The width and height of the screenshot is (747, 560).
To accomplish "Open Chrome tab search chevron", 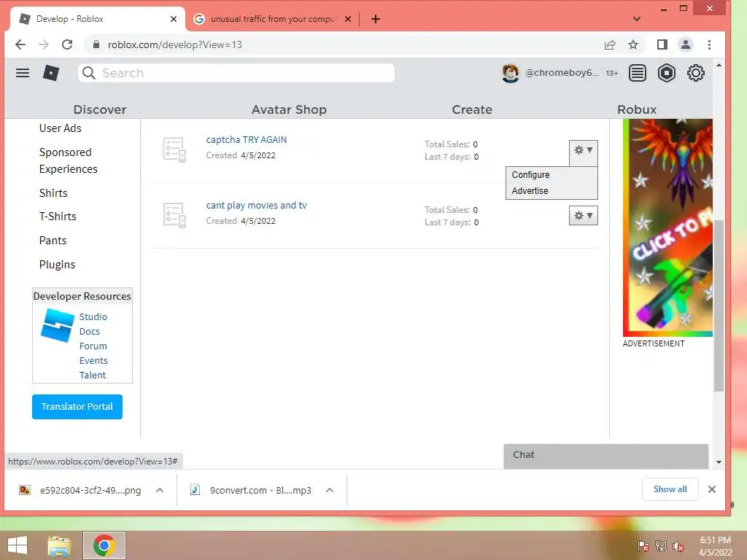I will click(637, 19).
